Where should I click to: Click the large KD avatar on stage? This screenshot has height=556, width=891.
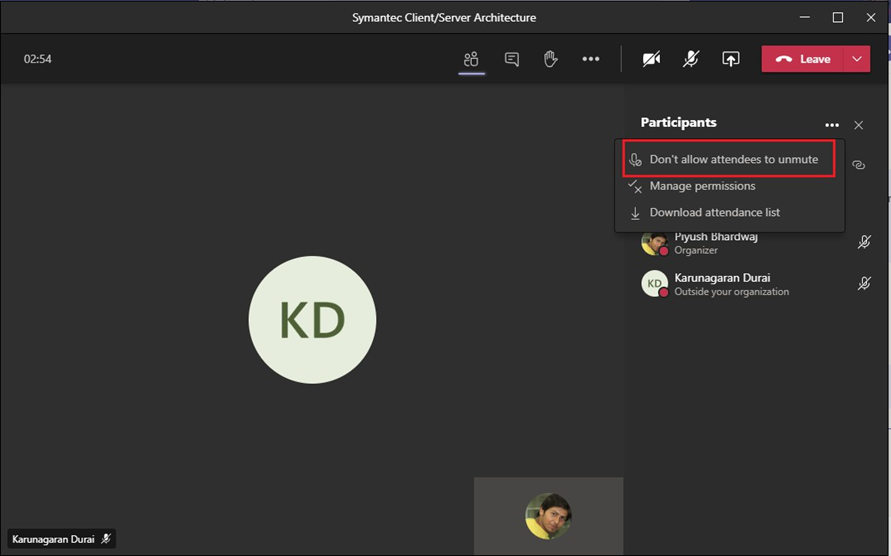[x=312, y=320]
